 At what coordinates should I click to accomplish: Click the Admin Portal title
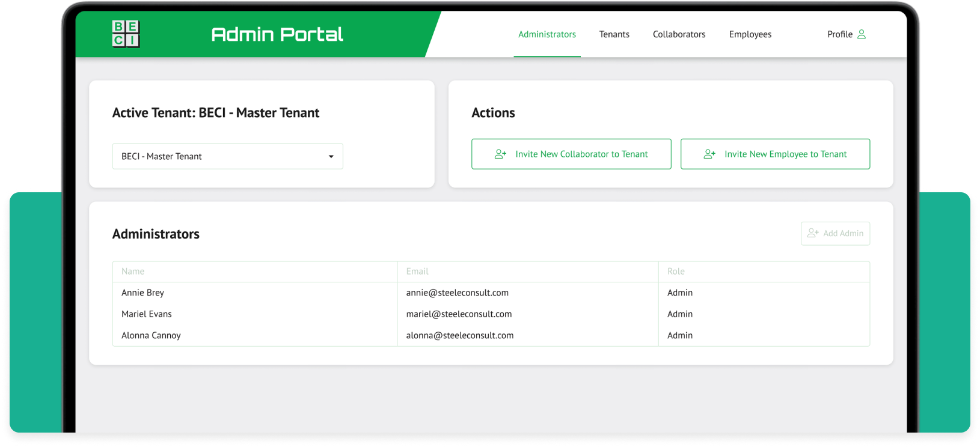coord(277,34)
